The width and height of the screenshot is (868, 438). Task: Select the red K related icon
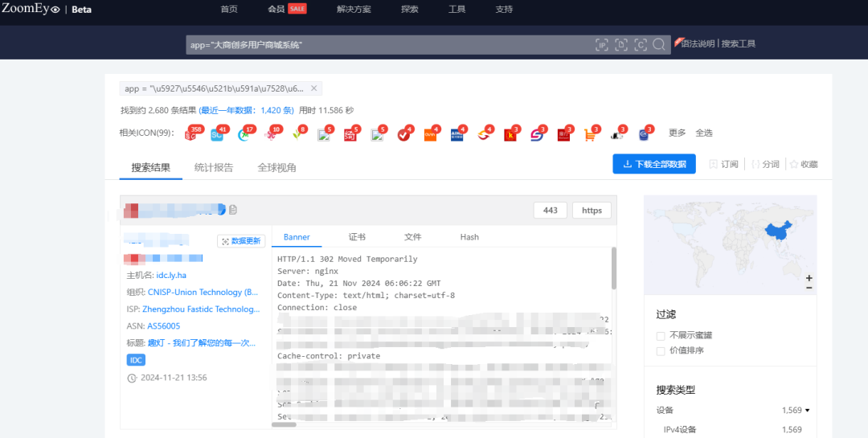coord(510,134)
